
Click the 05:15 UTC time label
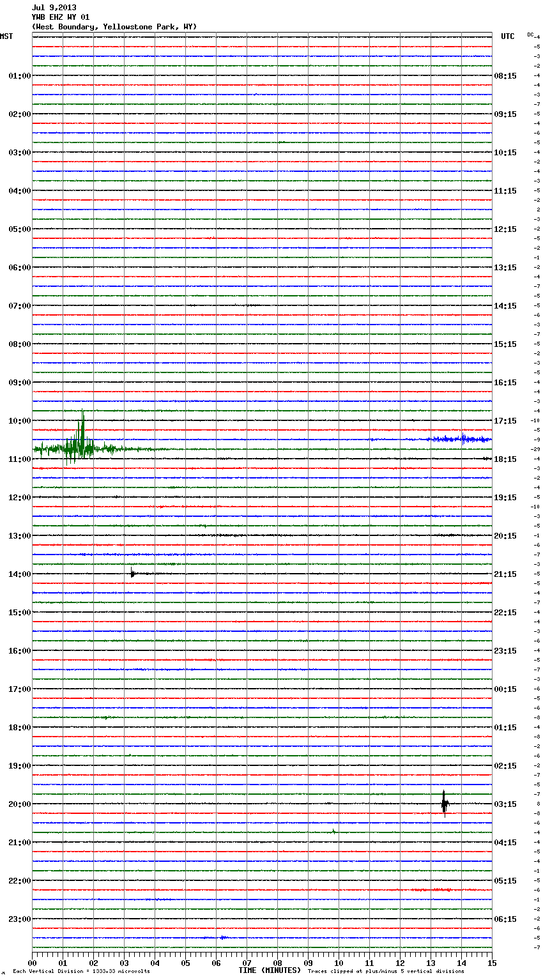point(505,881)
